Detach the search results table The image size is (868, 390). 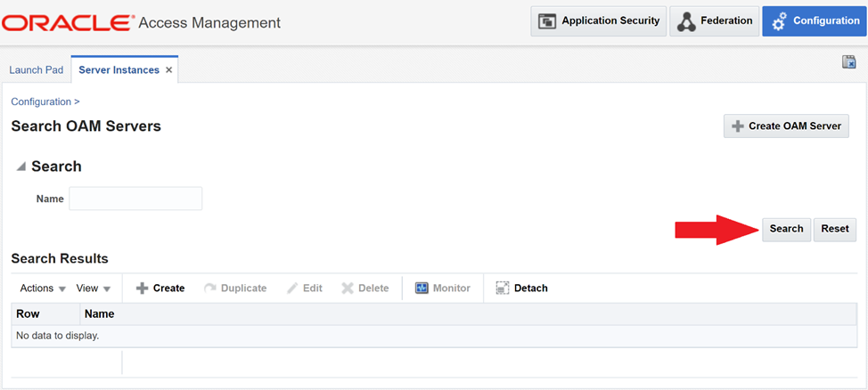pyautogui.click(x=521, y=288)
